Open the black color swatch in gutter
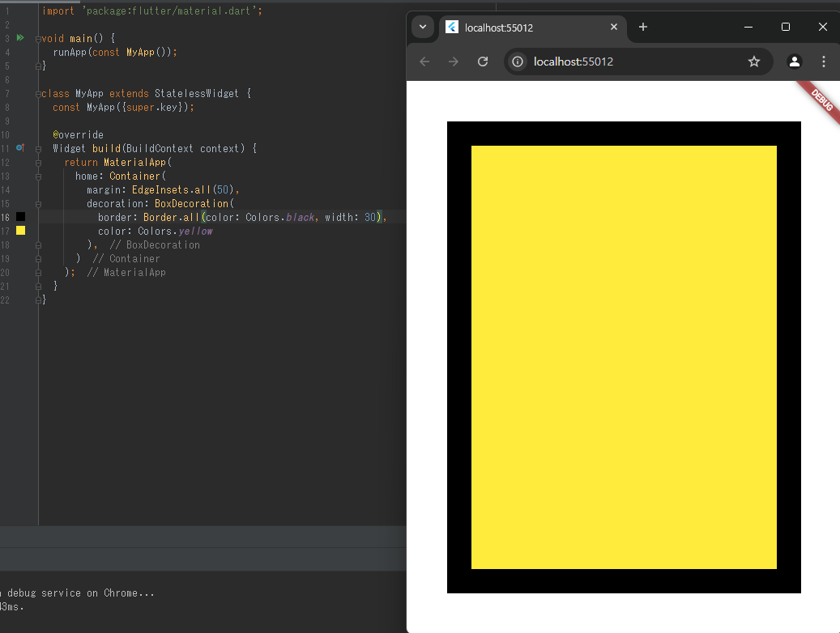The image size is (840, 633). [20, 216]
